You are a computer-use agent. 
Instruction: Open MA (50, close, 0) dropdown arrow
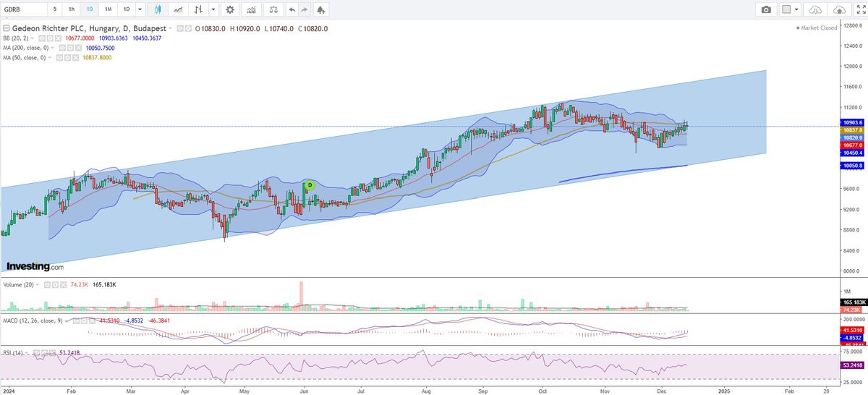coord(49,57)
